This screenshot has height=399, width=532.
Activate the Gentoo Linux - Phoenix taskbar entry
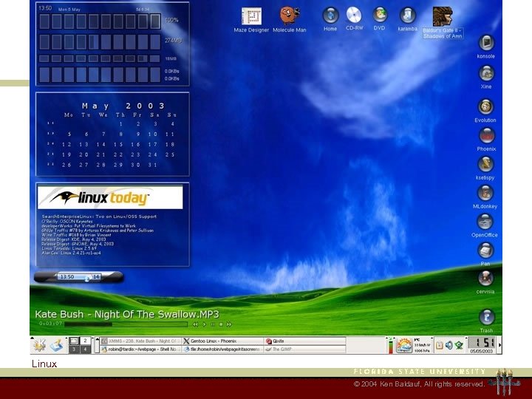pos(222,341)
